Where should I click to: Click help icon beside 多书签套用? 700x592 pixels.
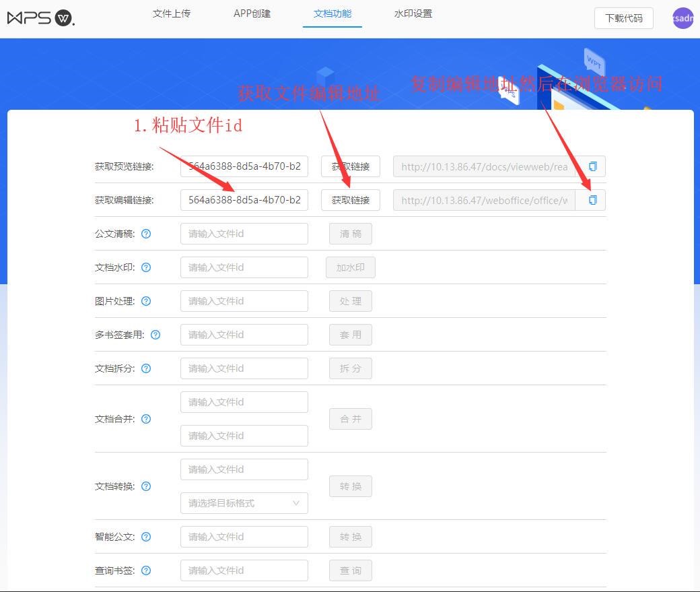tap(155, 335)
